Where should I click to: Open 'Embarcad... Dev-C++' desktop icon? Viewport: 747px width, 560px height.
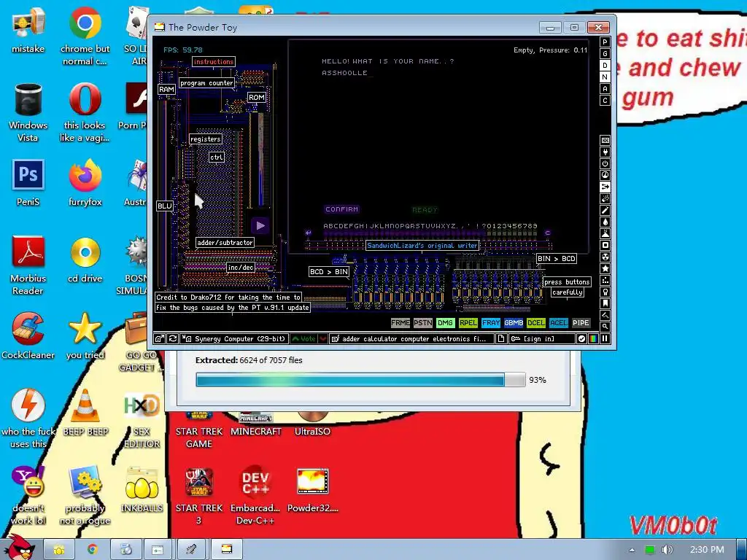point(255,495)
